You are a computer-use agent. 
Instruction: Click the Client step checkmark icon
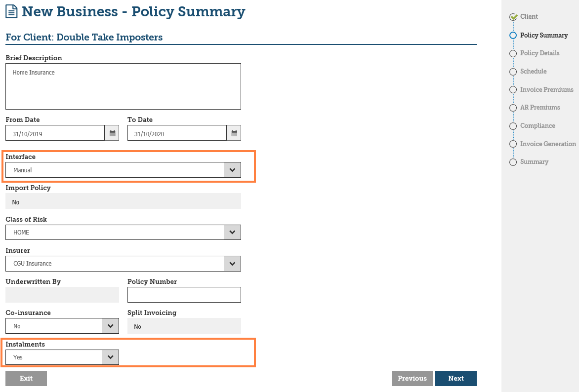tap(513, 17)
